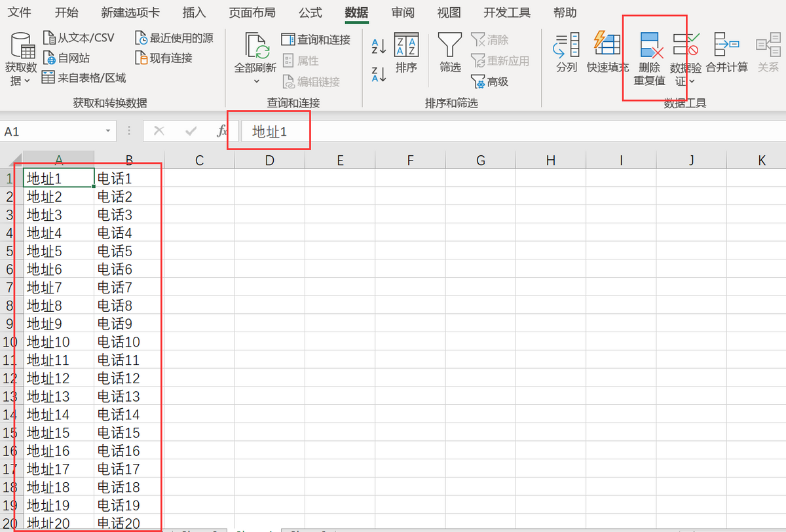Import data with 从文本/CSV
The height and width of the screenshot is (532, 786).
(x=78, y=38)
